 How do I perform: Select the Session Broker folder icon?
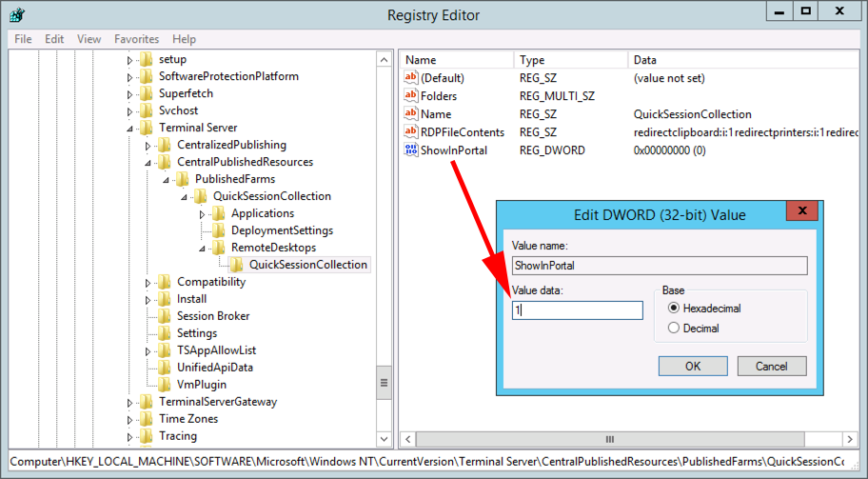(x=165, y=317)
